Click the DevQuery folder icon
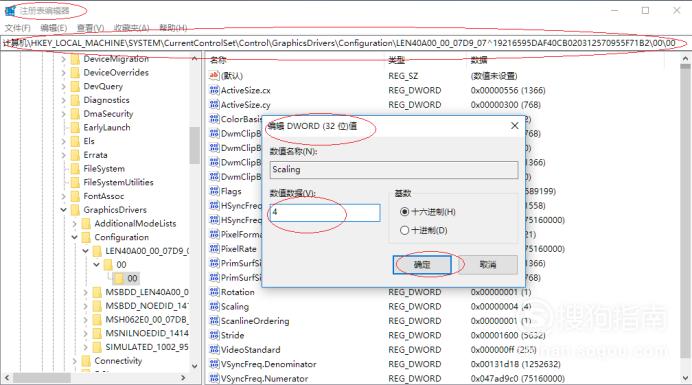Viewport: 692px width, 385px height. (x=75, y=86)
